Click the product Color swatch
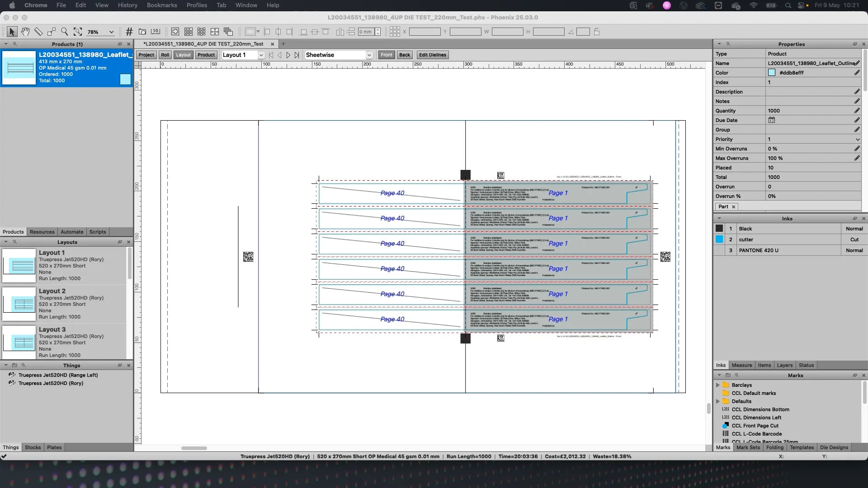Image resolution: width=868 pixels, height=488 pixels. [x=772, y=73]
